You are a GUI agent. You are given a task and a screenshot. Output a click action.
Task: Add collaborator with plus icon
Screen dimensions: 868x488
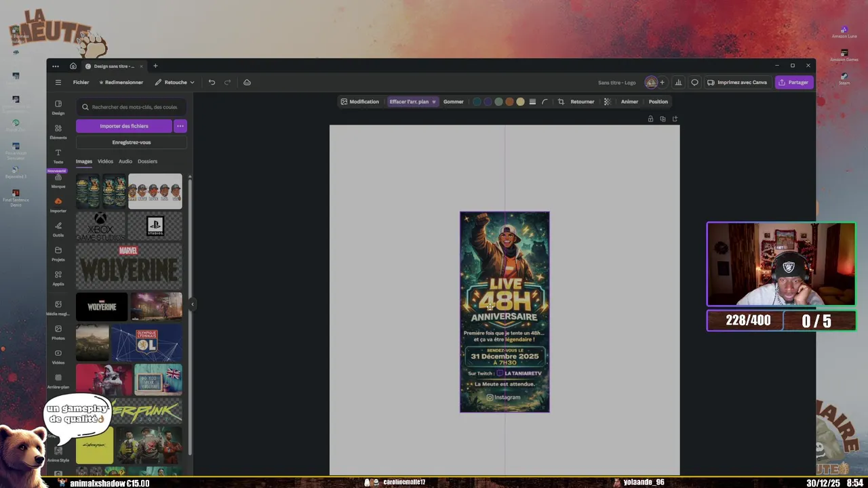[662, 83]
